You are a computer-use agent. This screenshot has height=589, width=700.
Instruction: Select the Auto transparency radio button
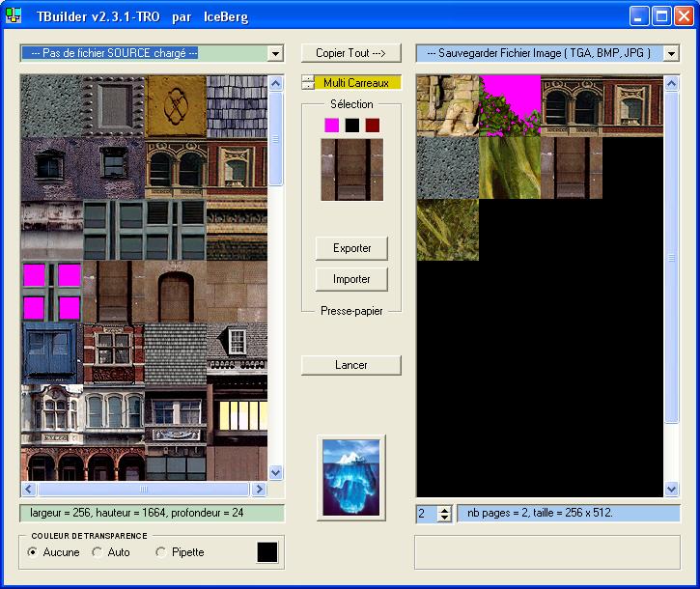click(x=97, y=552)
